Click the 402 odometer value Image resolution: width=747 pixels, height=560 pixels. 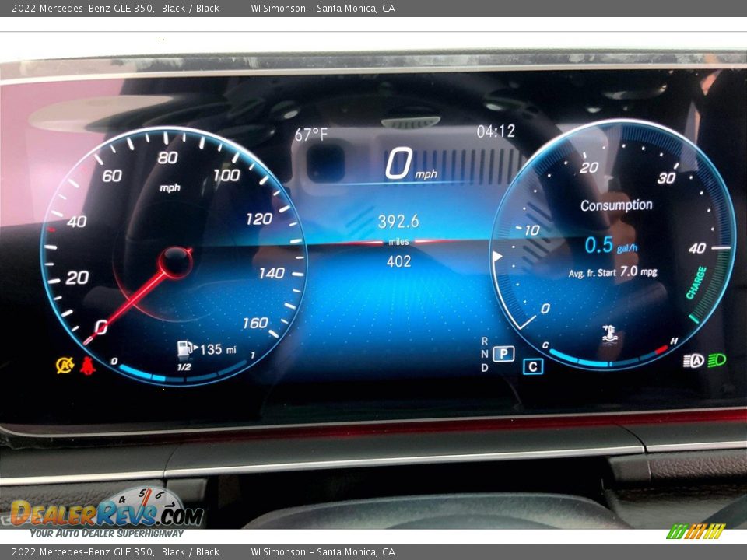tap(398, 261)
